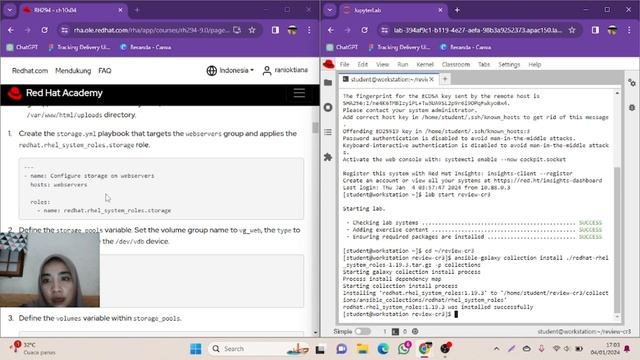Open the Indonesia language dropdown

[x=230, y=70]
